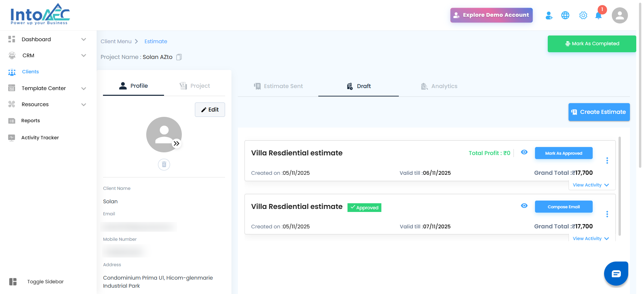This screenshot has width=644, height=294.
Task: Click the delete profile photo icon
Action: point(164,164)
